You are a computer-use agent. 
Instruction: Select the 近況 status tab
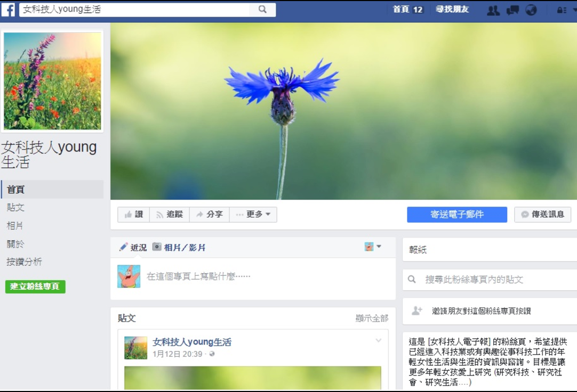click(133, 248)
